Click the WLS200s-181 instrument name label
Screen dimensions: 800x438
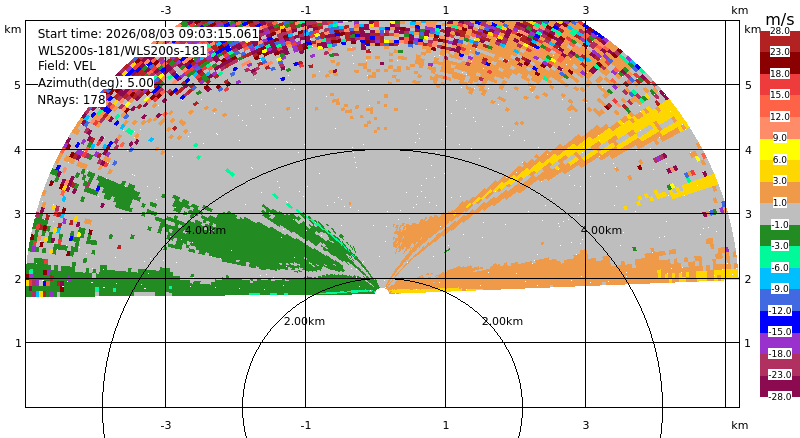(x=122, y=50)
